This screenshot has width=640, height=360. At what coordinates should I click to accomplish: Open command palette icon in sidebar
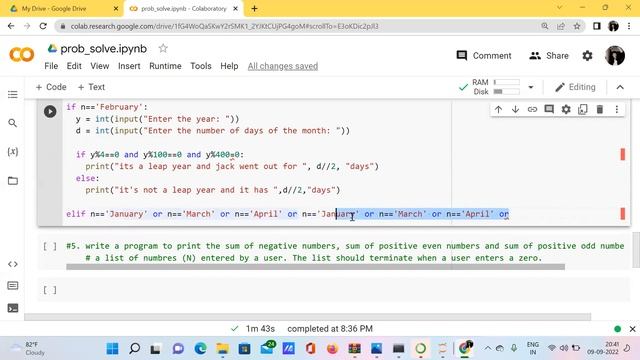tap(13, 285)
